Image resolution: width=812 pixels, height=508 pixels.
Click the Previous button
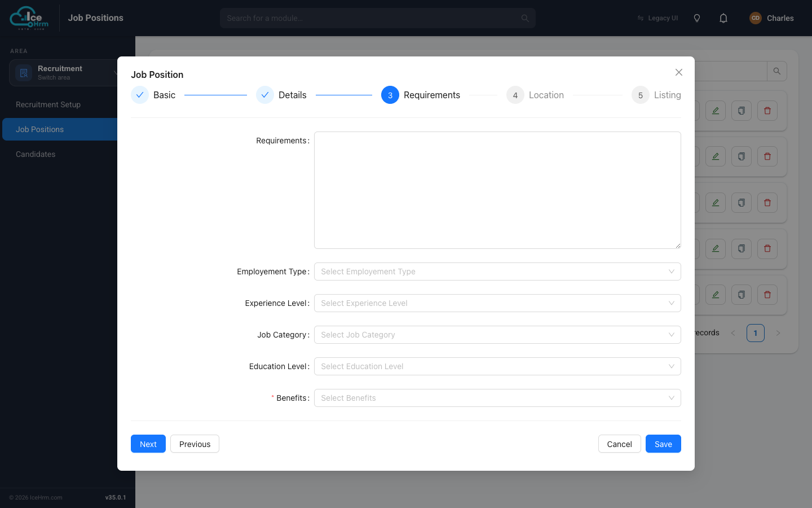195,444
